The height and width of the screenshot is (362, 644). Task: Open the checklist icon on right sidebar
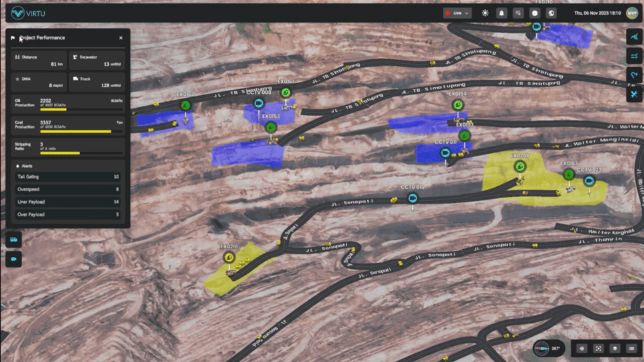pyautogui.click(x=634, y=57)
